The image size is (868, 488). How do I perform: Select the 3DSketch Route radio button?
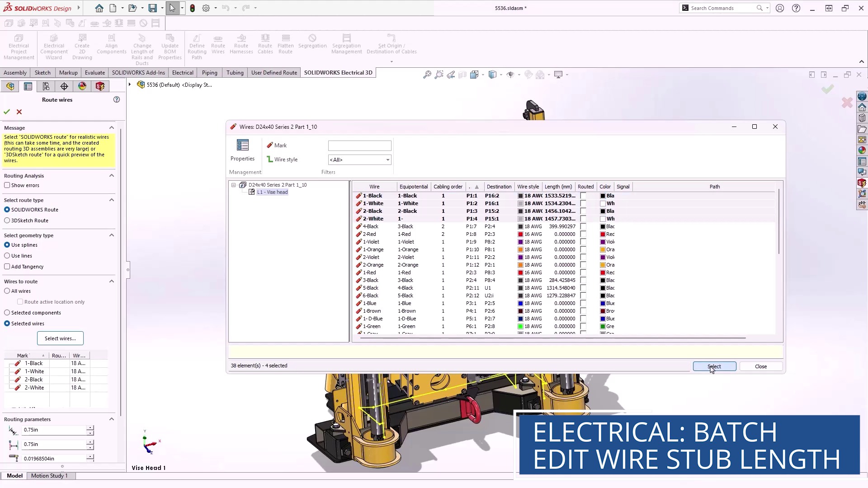pos(7,221)
